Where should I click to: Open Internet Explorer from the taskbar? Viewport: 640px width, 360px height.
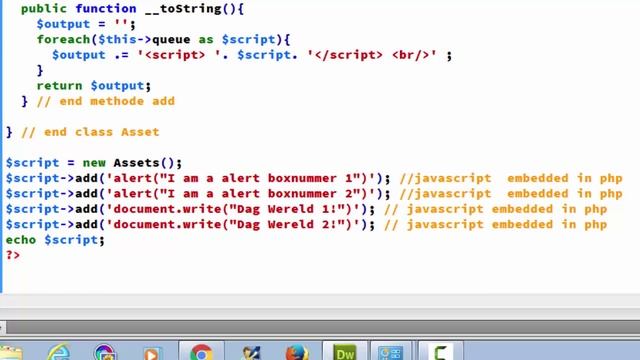tap(58, 352)
